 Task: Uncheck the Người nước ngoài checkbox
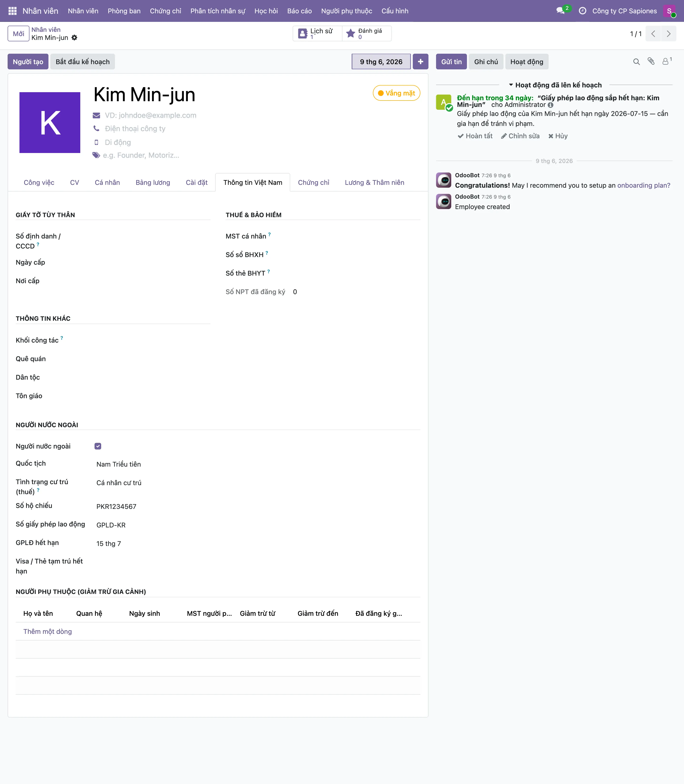(98, 446)
